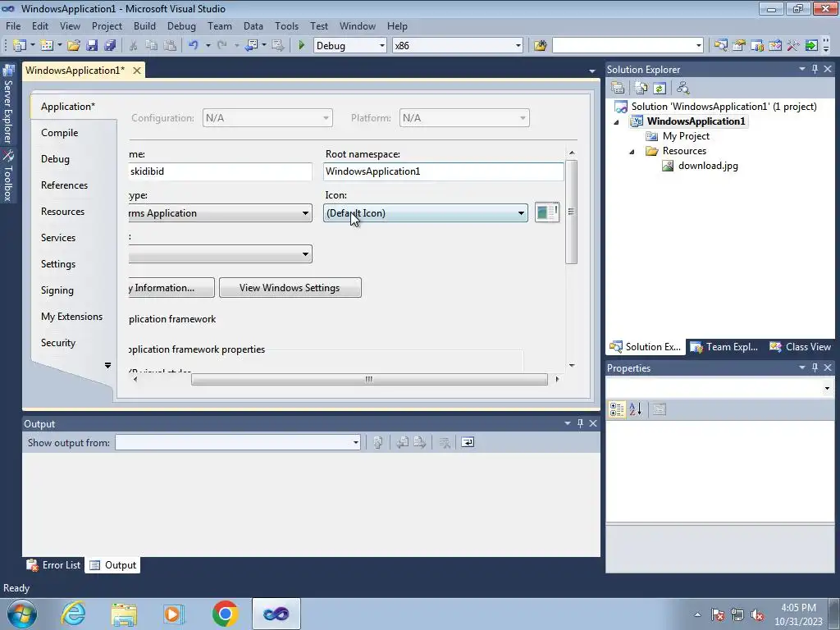Open Google Chrome from taskbar
840x630 pixels.
225,614
